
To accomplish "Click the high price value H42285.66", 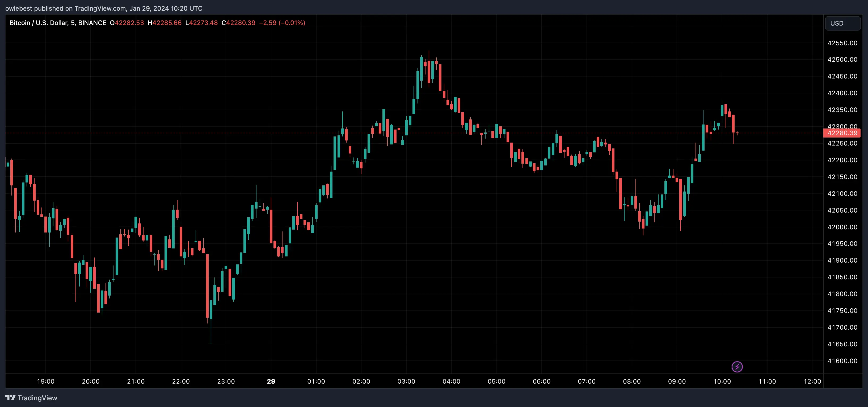I will (x=165, y=23).
